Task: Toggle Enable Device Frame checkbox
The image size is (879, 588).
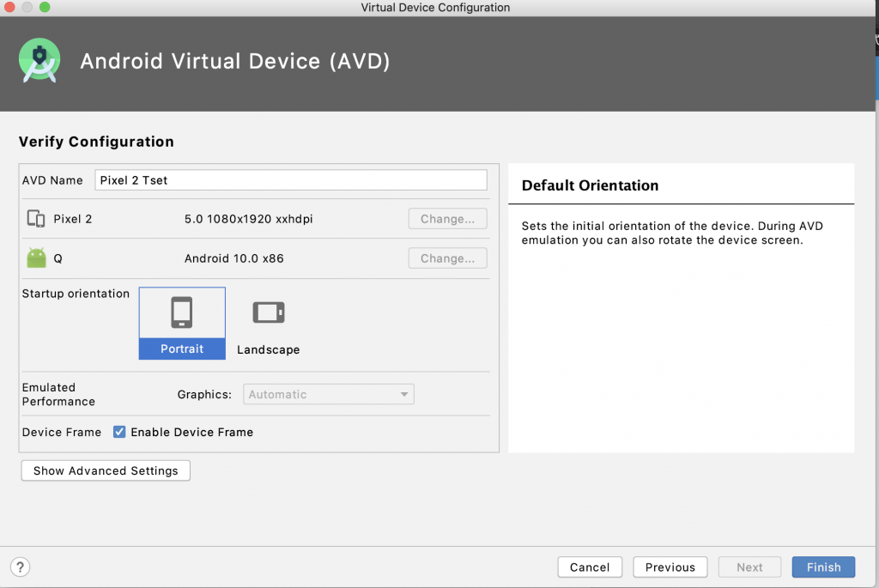Action: pos(118,432)
